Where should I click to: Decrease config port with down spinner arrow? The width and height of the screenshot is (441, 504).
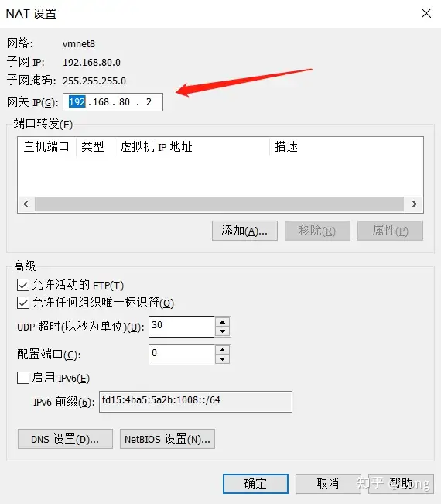(x=223, y=359)
